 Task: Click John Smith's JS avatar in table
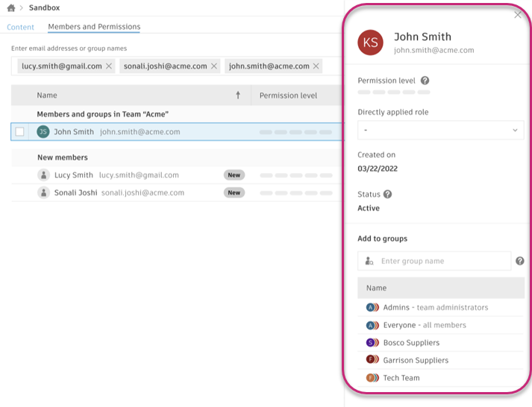coord(43,131)
